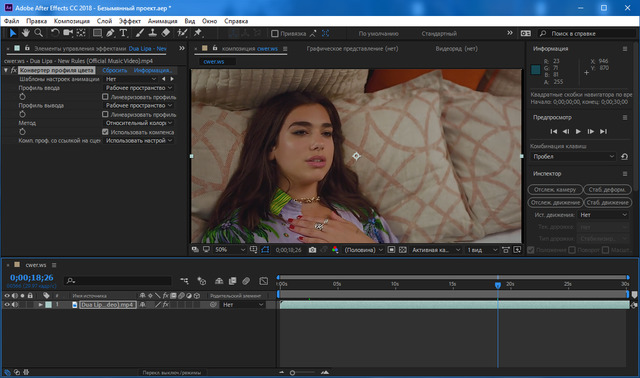Click the Сбросить reset link
The height and width of the screenshot is (378, 640).
(x=115, y=70)
